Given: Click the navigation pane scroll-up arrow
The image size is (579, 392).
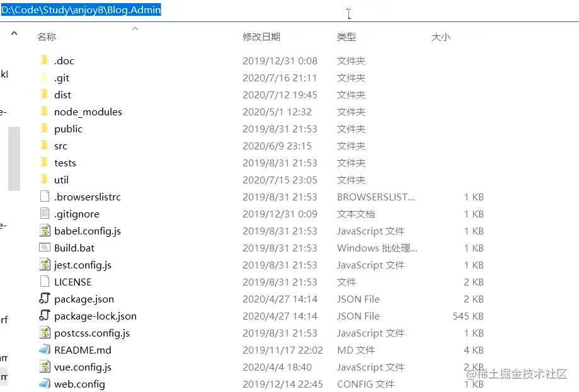Looking at the screenshot, I should 14,33.
